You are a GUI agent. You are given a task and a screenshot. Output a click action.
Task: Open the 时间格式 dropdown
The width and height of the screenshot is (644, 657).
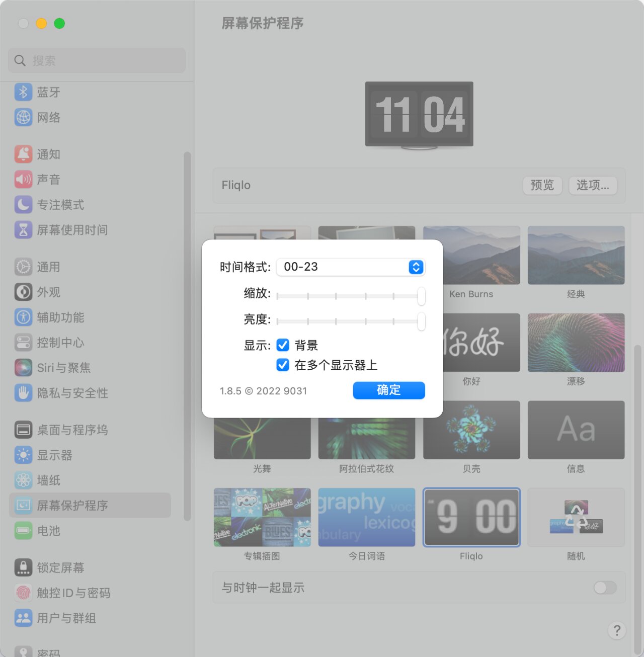click(351, 267)
